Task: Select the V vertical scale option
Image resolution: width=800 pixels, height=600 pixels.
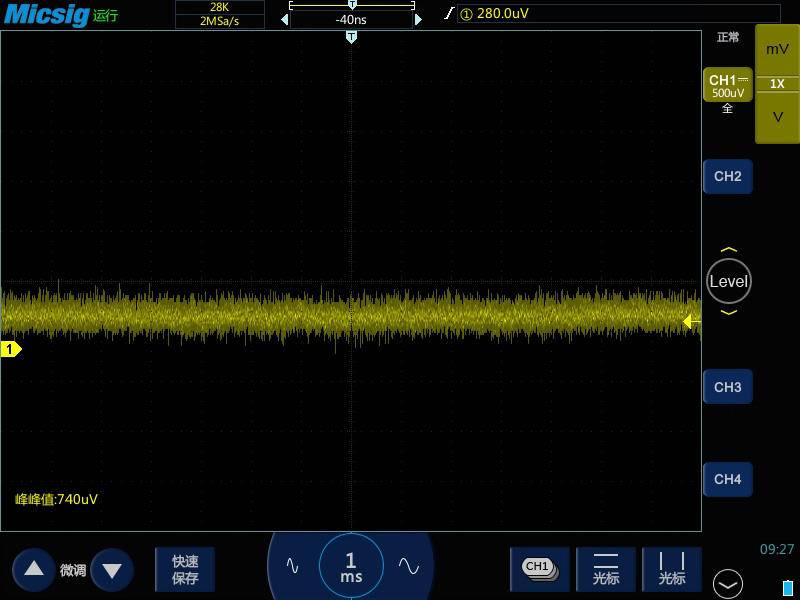Action: coord(777,117)
